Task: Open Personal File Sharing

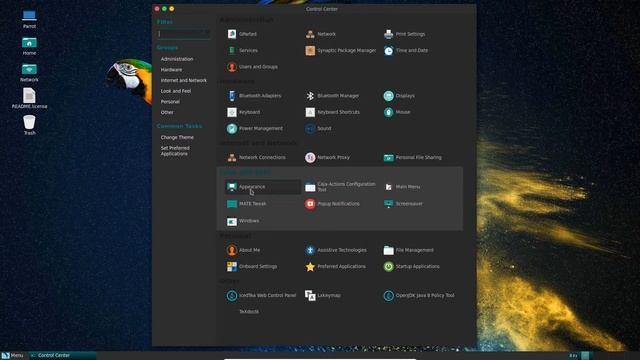Action: (412, 157)
